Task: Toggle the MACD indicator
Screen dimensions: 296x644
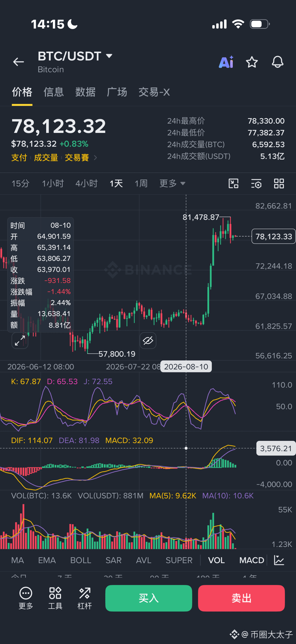Action: click(252, 560)
